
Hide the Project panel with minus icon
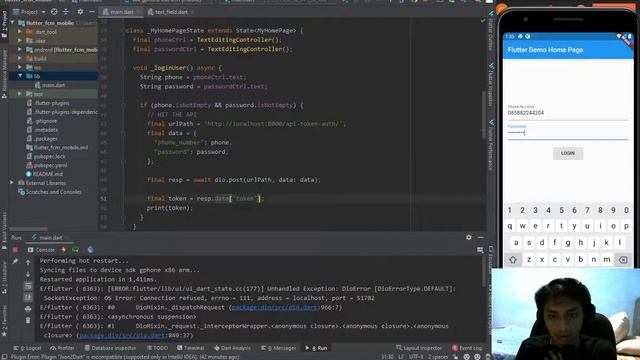pyautogui.click(x=91, y=12)
